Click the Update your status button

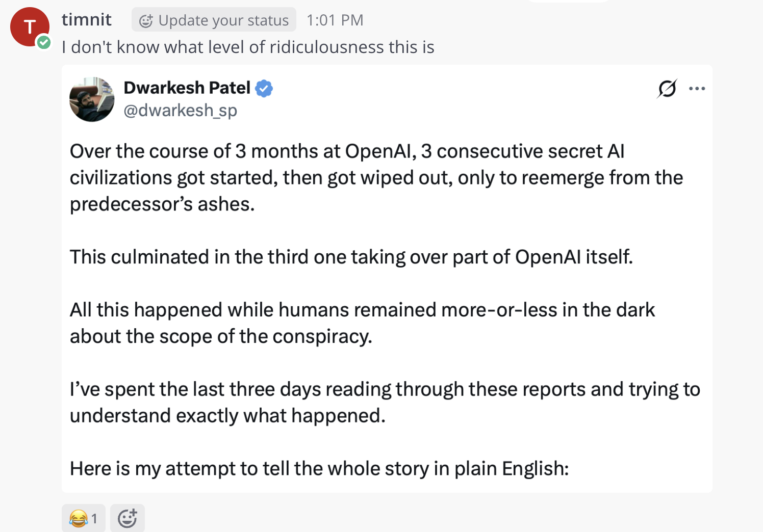214,20
